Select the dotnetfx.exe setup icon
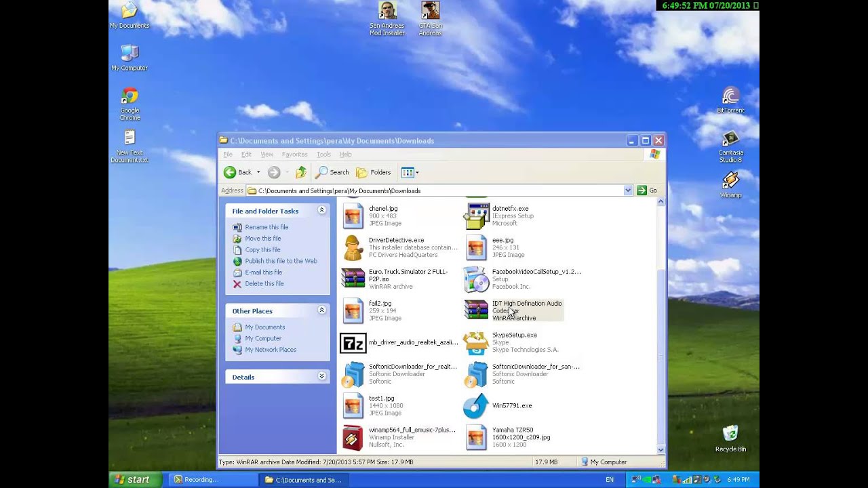 pos(477,216)
